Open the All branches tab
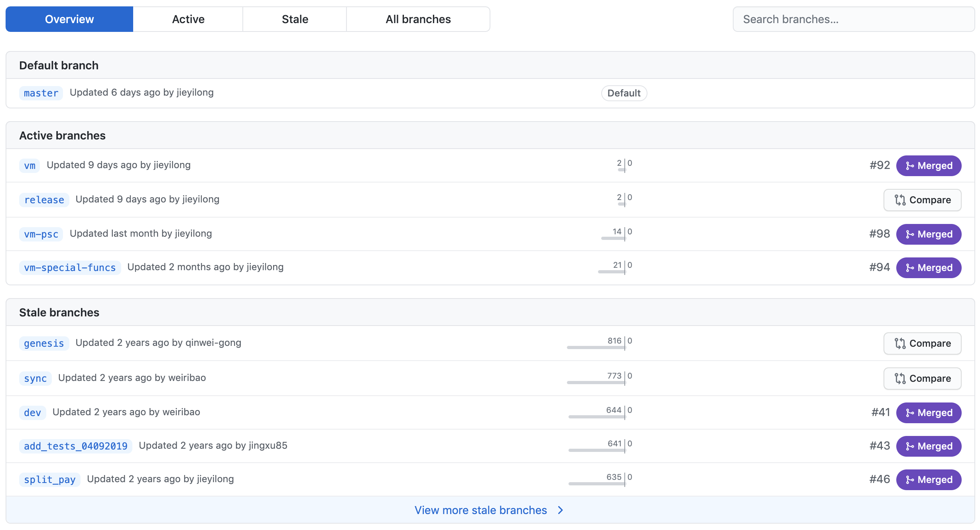The width and height of the screenshot is (980, 530). (418, 19)
